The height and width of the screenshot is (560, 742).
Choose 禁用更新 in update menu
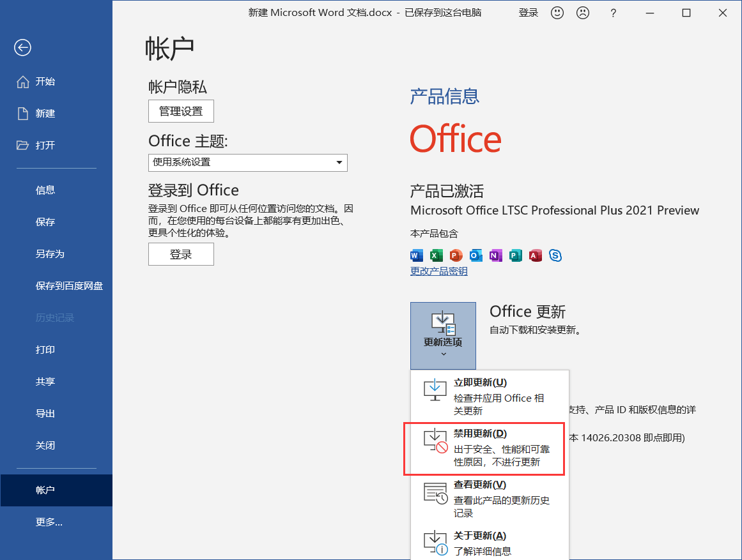click(x=486, y=448)
